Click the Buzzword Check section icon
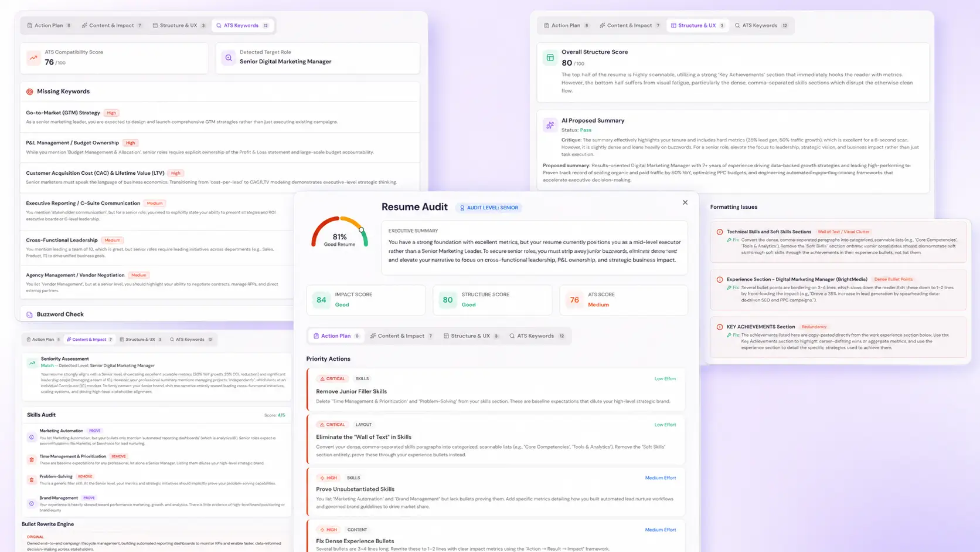 click(x=30, y=314)
